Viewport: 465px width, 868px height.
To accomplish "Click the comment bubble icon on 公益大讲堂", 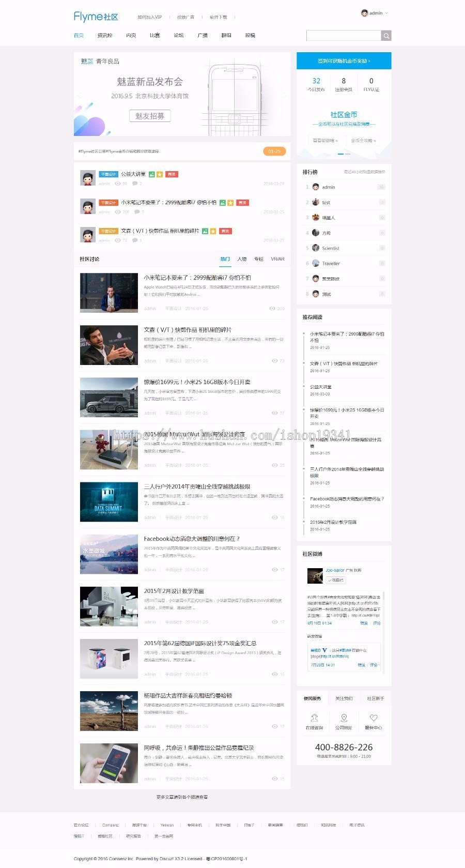I will click(x=135, y=184).
